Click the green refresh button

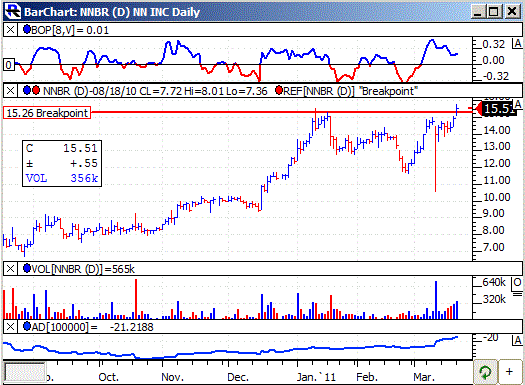tap(485, 372)
